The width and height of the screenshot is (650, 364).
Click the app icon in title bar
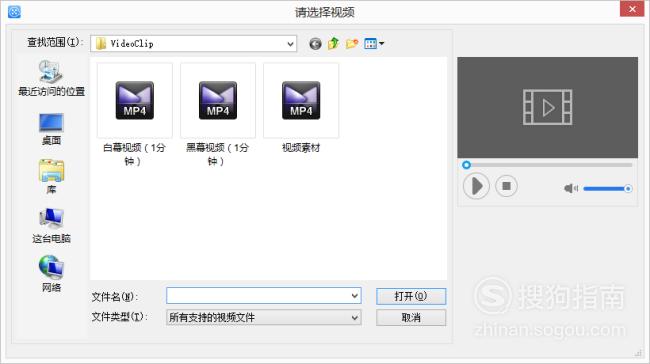point(15,12)
